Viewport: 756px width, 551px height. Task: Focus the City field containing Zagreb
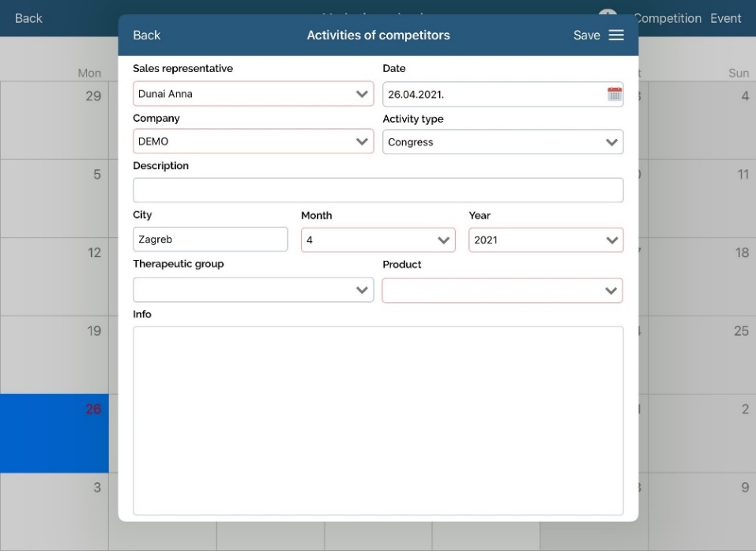[x=210, y=240]
